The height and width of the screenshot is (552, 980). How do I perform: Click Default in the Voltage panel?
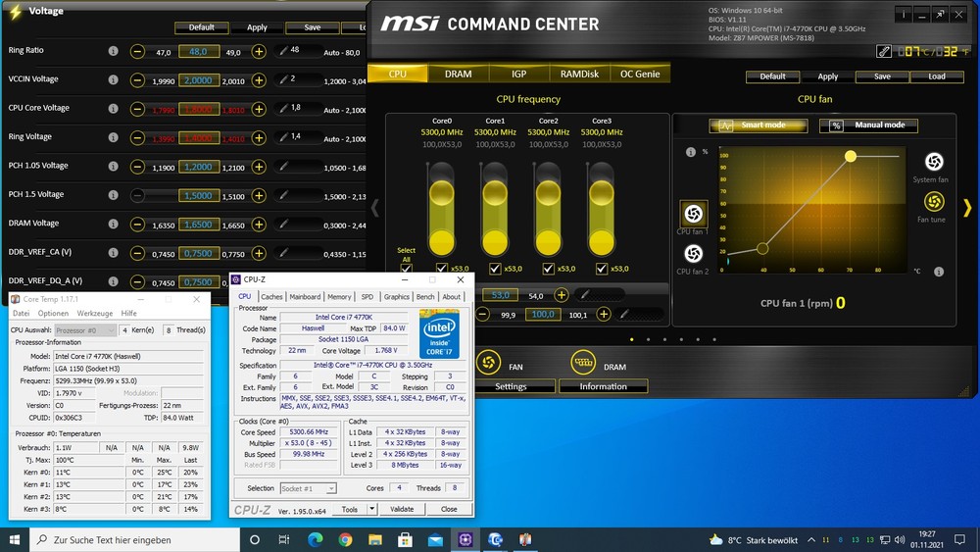pyautogui.click(x=201, y=27)
